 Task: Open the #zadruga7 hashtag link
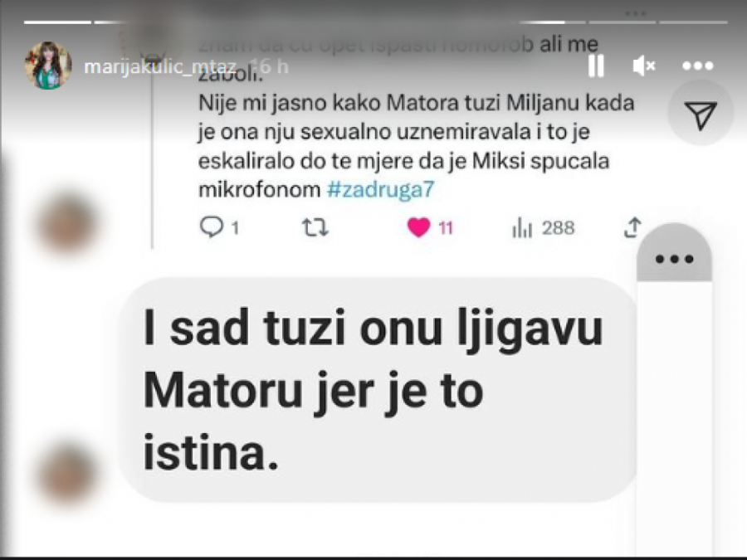point(381,189)
